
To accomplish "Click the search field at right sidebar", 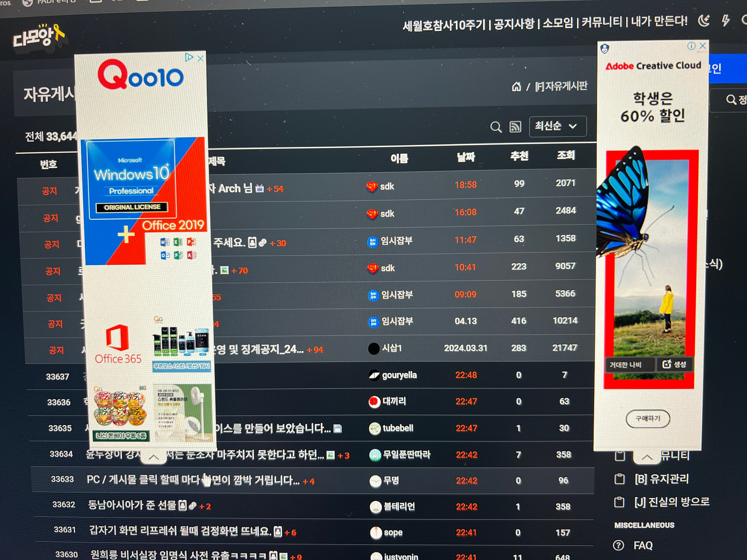I will [728, 100].
